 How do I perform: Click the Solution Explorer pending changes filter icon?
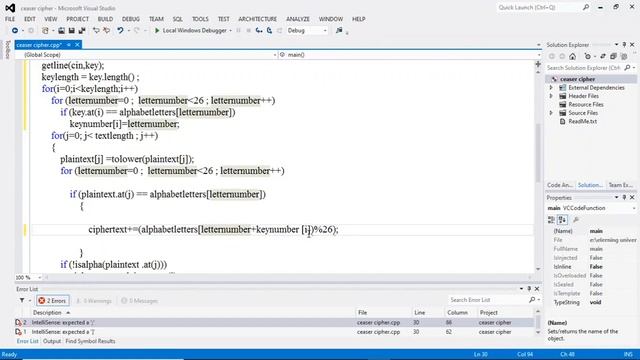click(x=588, y=56)
